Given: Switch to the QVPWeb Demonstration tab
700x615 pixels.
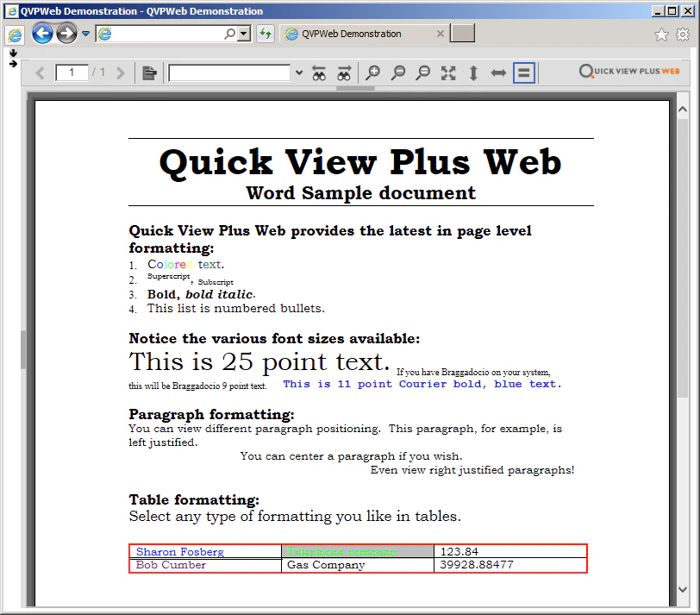Looking at the screenshot, I should coord(353,34).
